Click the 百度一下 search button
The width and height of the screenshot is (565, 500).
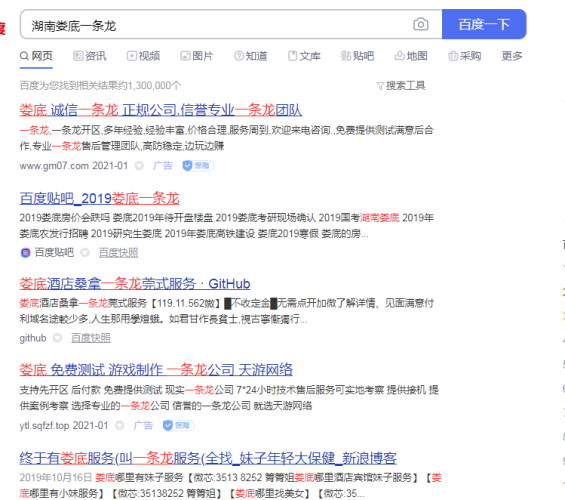(484, 24)
